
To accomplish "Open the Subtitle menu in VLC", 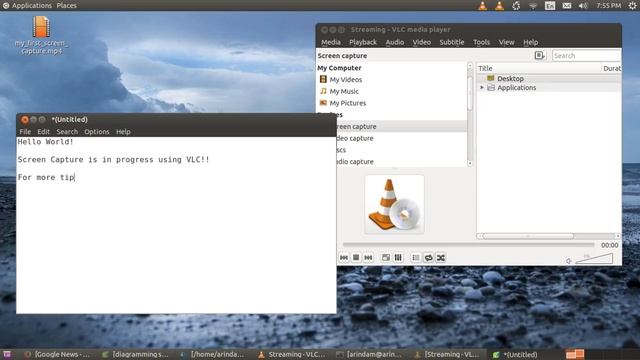I will click(451, 42).
